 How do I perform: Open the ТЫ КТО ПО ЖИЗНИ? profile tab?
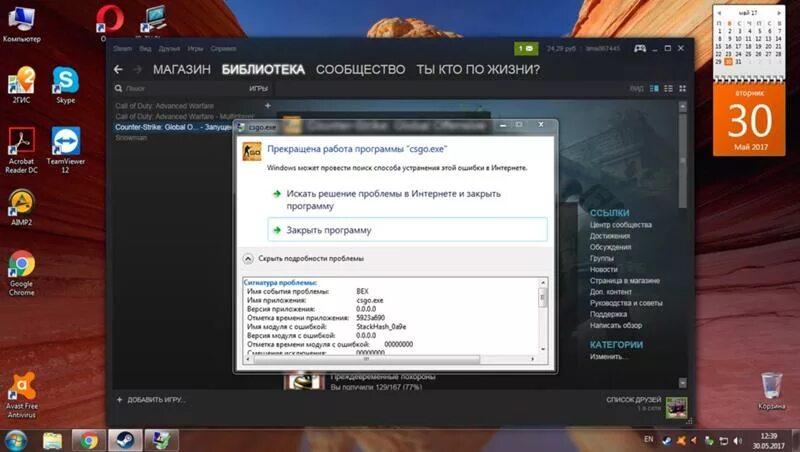click(x=478, y=70)
